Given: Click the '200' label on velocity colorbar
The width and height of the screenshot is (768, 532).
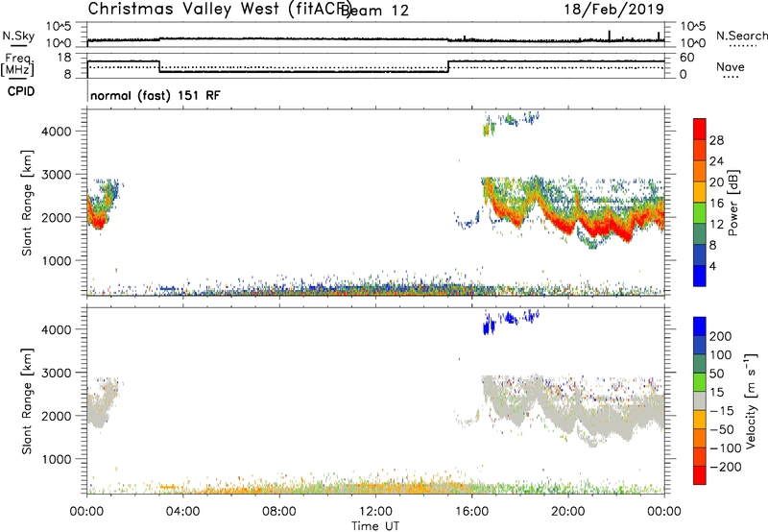Looking at the screenshot, I should [721, 336].
